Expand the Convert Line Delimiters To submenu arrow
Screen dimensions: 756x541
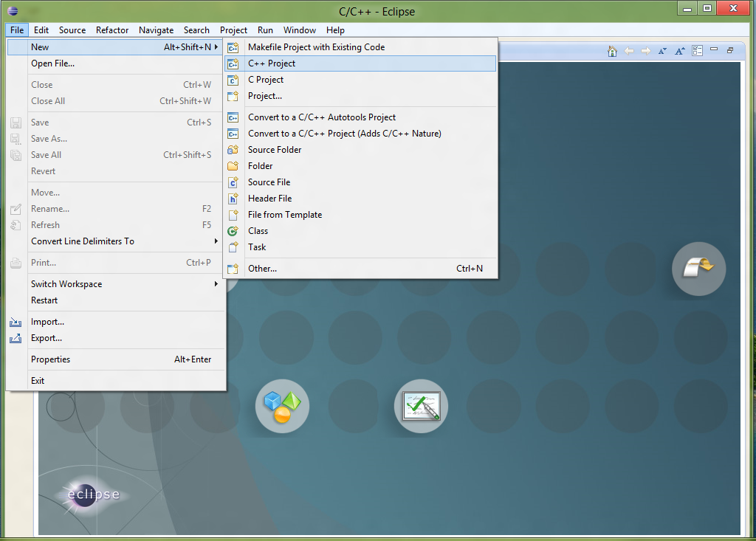pos(216,241)
